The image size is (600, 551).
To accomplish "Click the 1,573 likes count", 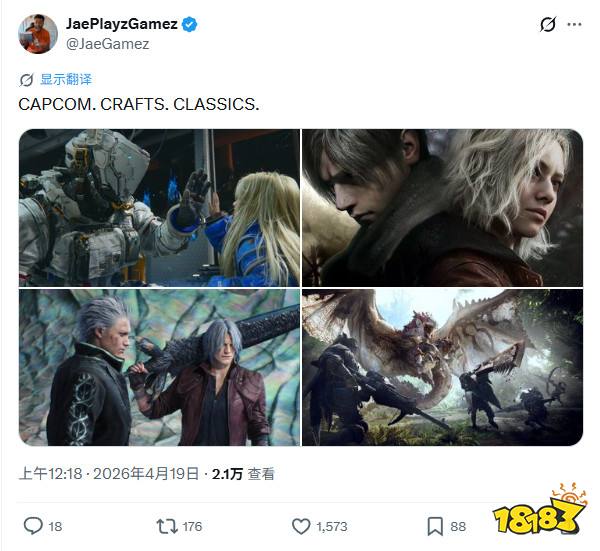I will [332, 527].
